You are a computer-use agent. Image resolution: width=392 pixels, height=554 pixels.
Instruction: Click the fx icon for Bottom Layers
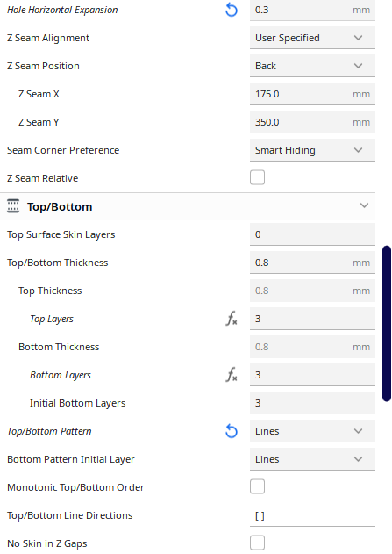[232, 375]
